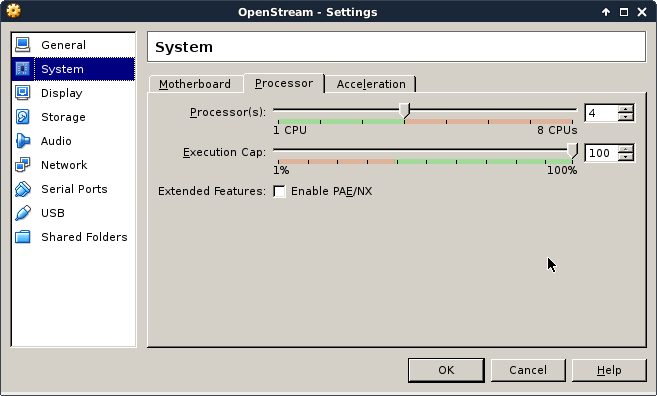
Task: Click the Processor(s) slider handle
Action: (x=404, y=111)
